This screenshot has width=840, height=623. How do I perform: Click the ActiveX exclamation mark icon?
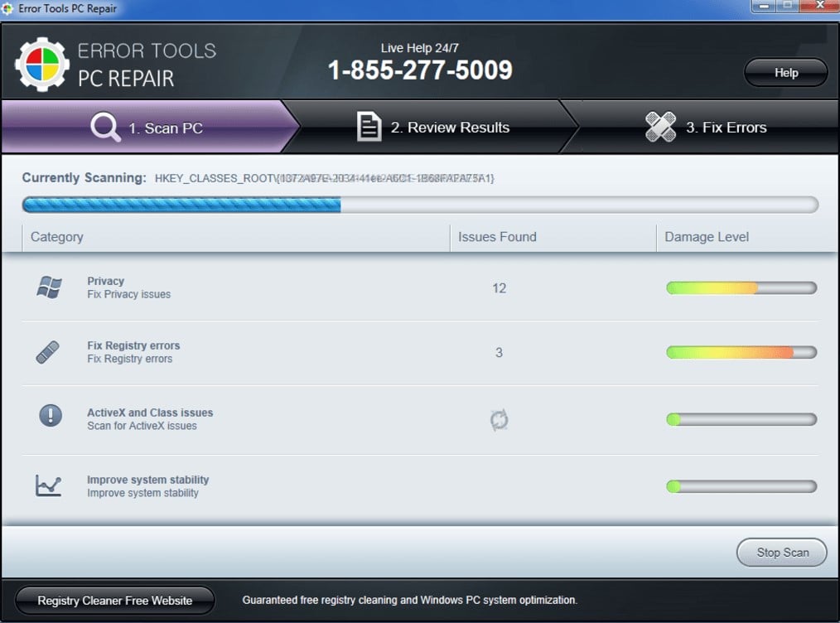pos(50,415)
